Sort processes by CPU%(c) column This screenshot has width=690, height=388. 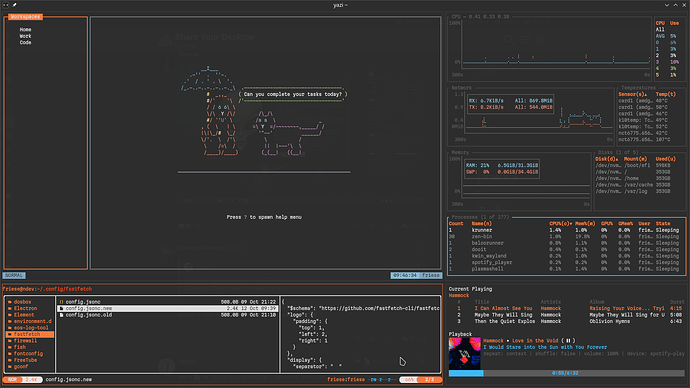pos(561,223)
